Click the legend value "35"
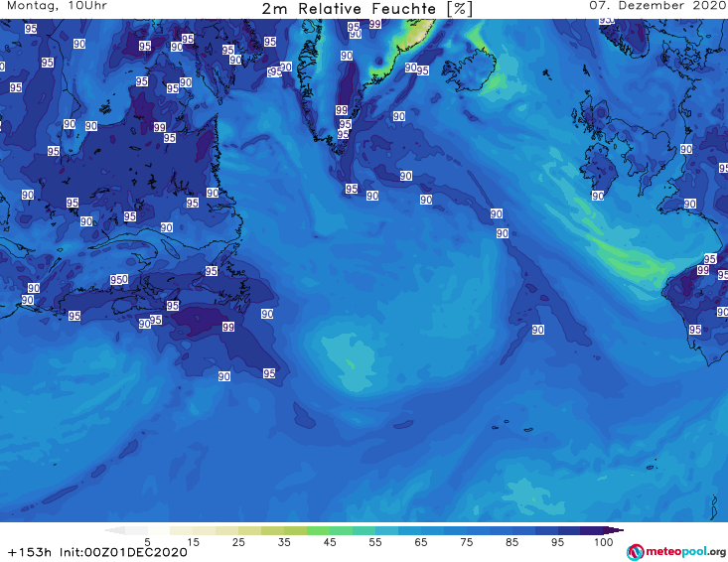Screen dimensions: 728x562 click(284, 542)
